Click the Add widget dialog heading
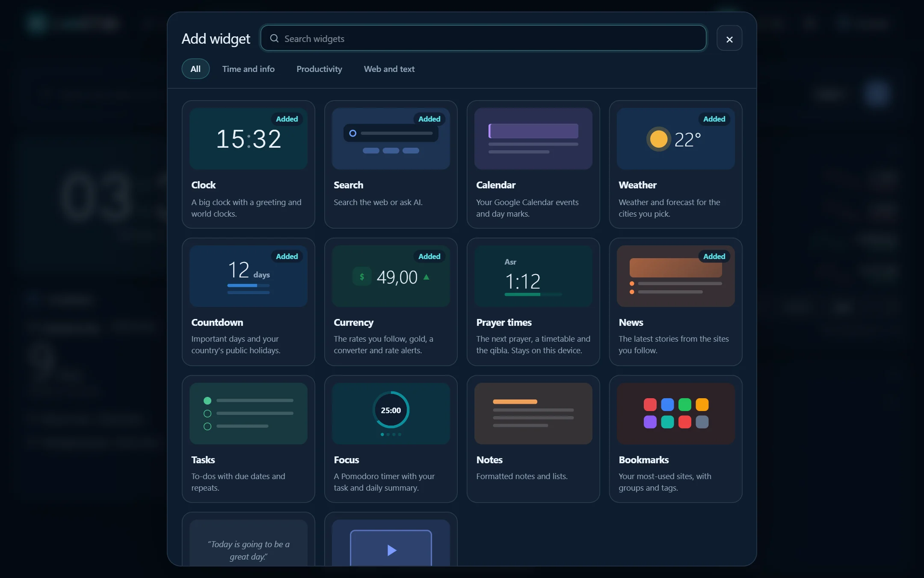924x578 pixels. [216, 39]
